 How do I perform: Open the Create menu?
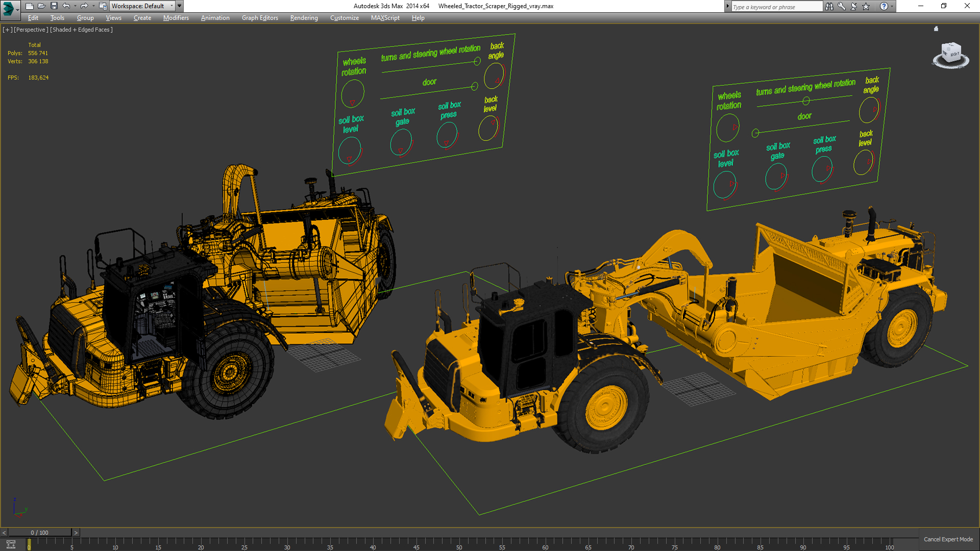tap(142, 18)
